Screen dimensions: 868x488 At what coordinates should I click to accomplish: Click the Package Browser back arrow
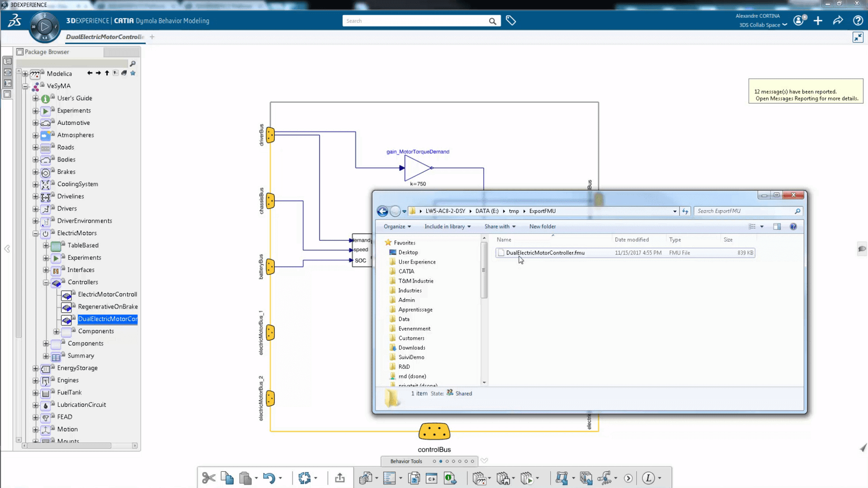tap(90, 73)
